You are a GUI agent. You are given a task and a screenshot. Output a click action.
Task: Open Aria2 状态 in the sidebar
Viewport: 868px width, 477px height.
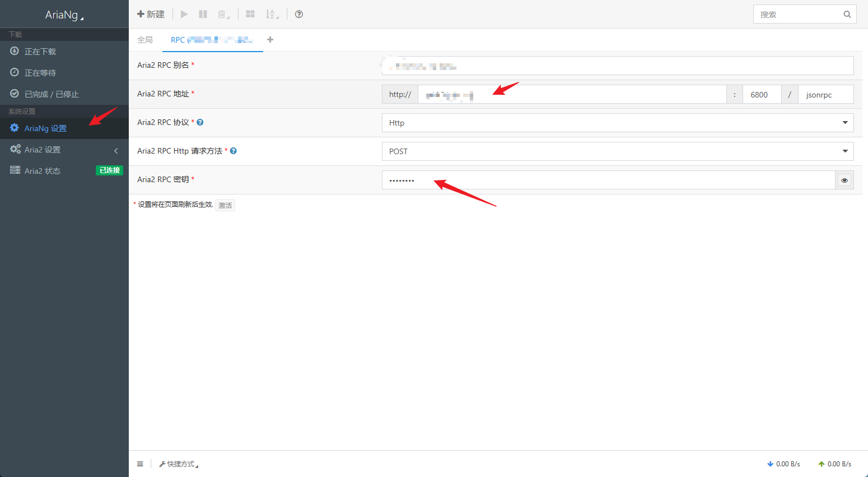(x=43, y=171)
